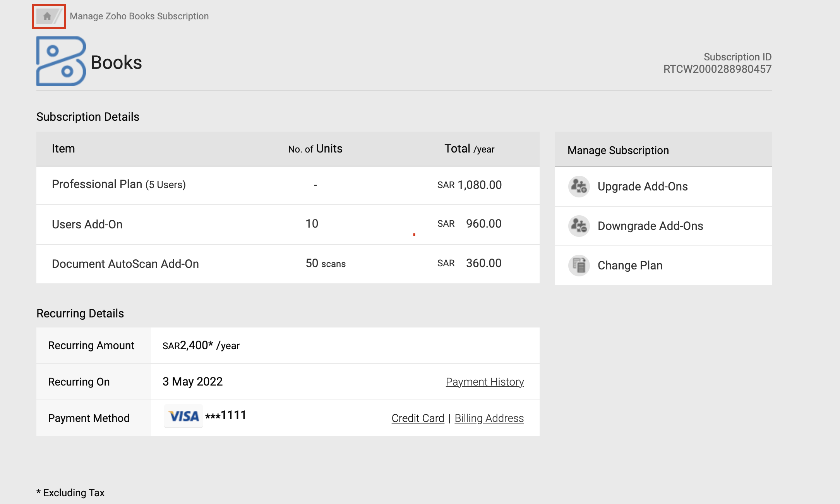This screenshot has height=504, width=840.
Task: Select the Document AutoScan Add-On row
Action: point(125,264)
